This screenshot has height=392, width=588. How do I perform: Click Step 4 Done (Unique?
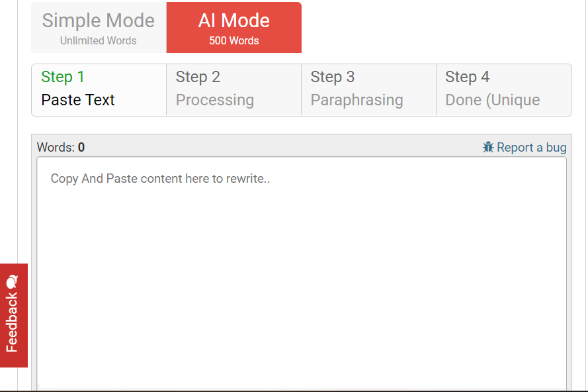[x=503, y=89]
